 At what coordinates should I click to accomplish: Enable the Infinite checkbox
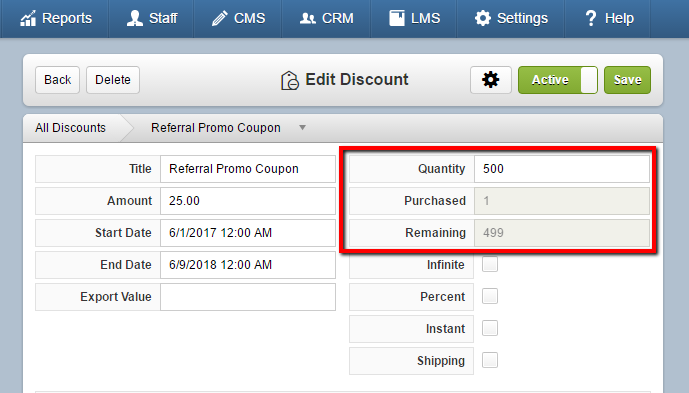tap(490, 264)
